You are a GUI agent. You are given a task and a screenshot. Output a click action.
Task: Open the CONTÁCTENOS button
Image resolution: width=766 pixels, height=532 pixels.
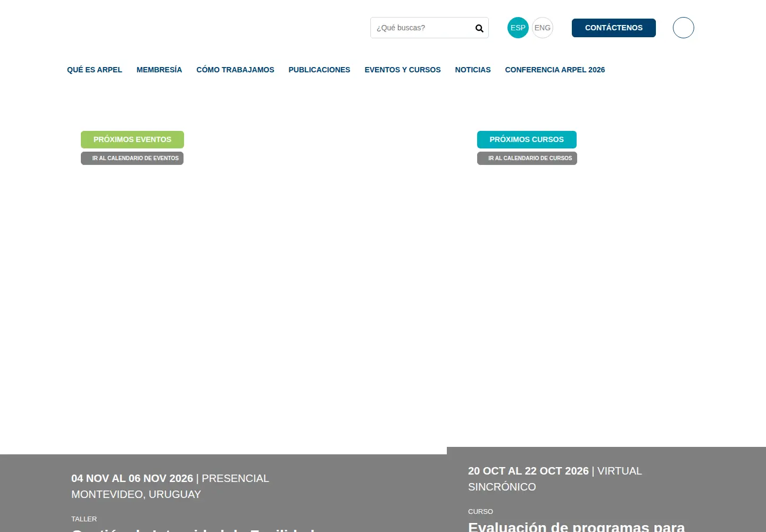(614, 28)
